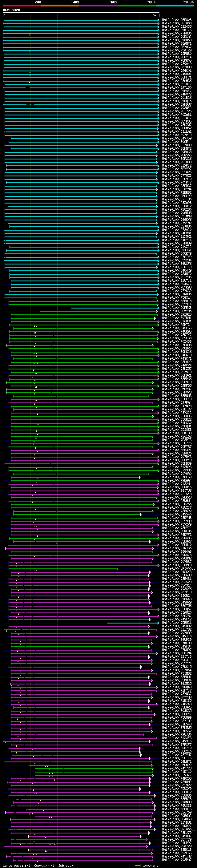Open hit UniRef100_Q0DSA2
This screenshot has height=868, width=197.
(x=176, y=37)
